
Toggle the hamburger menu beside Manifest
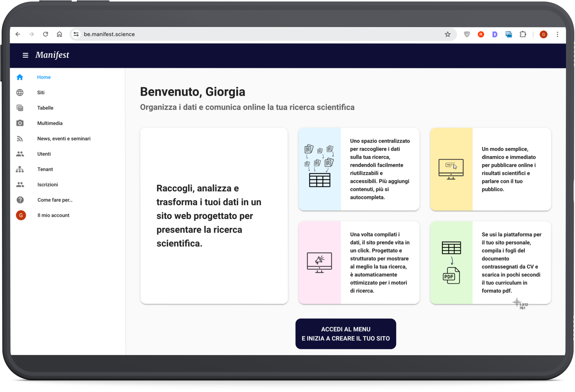pyautogui.click(x=25, y=55)
